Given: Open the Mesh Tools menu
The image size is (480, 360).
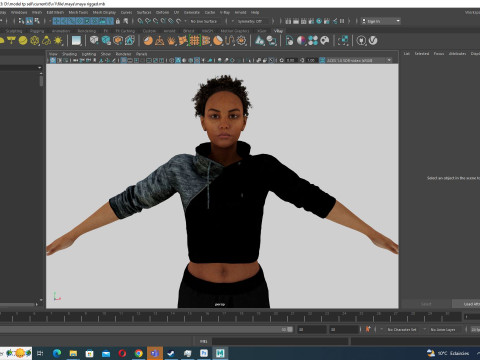Looking at the screenshot, I should pos(78,12).
